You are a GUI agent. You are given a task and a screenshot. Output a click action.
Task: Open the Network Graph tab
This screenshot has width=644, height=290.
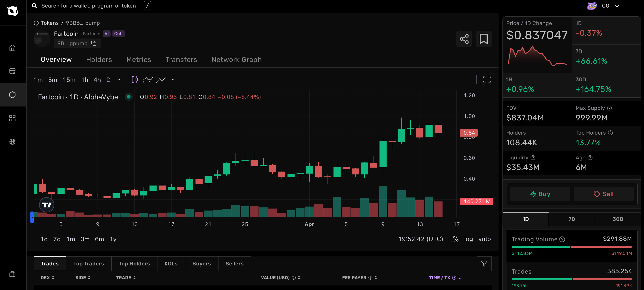click(x=236, y=60)
